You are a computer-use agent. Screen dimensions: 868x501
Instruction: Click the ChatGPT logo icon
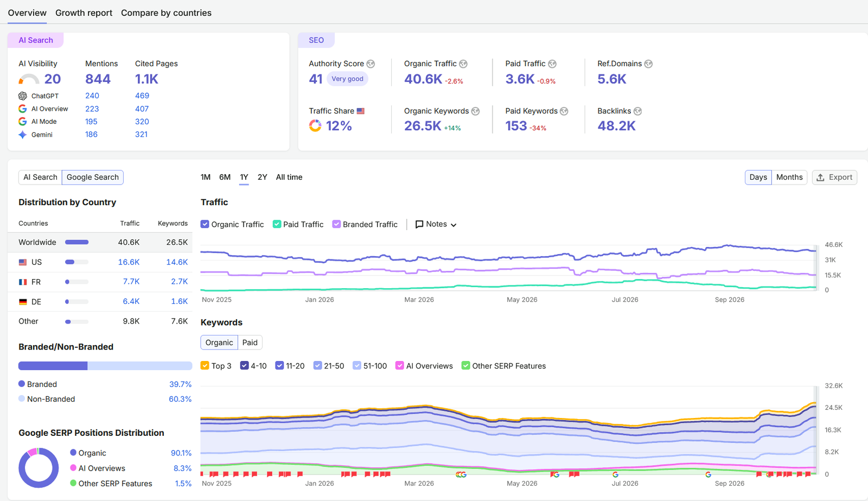coord(23,96)
